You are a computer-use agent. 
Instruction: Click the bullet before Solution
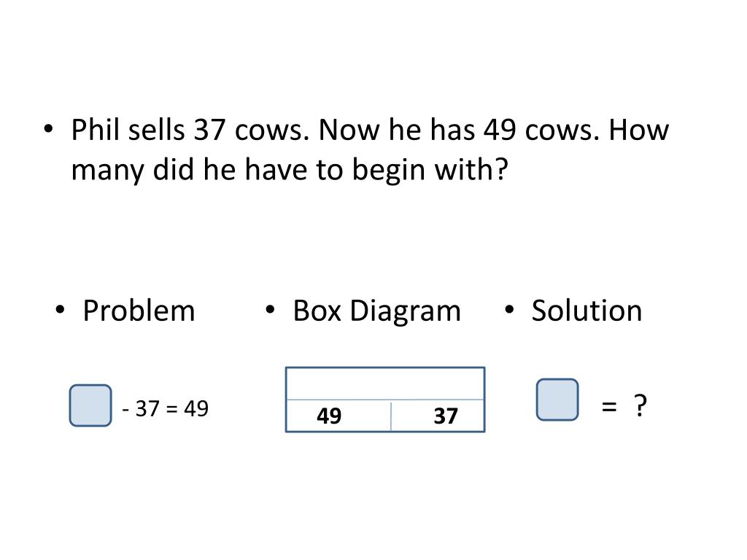pos(509,310)
